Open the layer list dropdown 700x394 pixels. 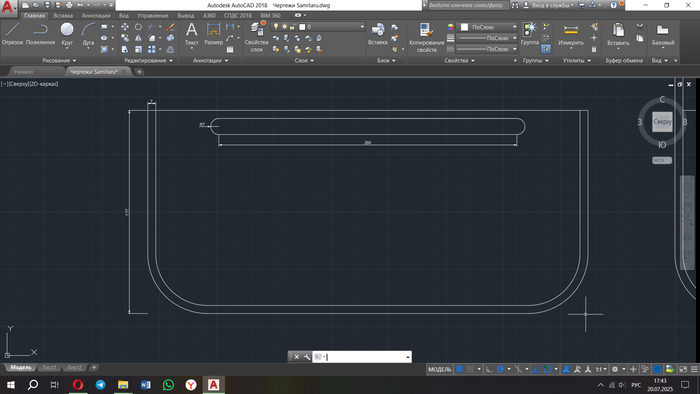[331, 27]
